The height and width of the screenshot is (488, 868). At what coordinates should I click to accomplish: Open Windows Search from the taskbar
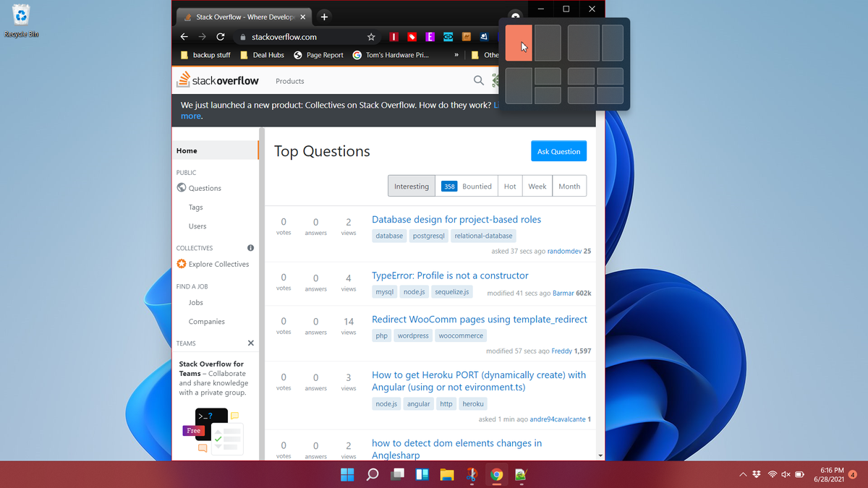(x=372, y=475)
